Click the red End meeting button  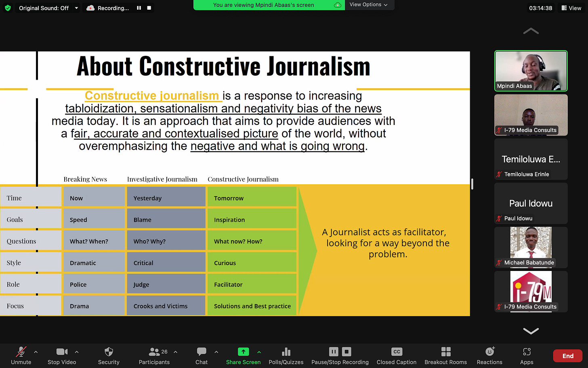(568, 356)
